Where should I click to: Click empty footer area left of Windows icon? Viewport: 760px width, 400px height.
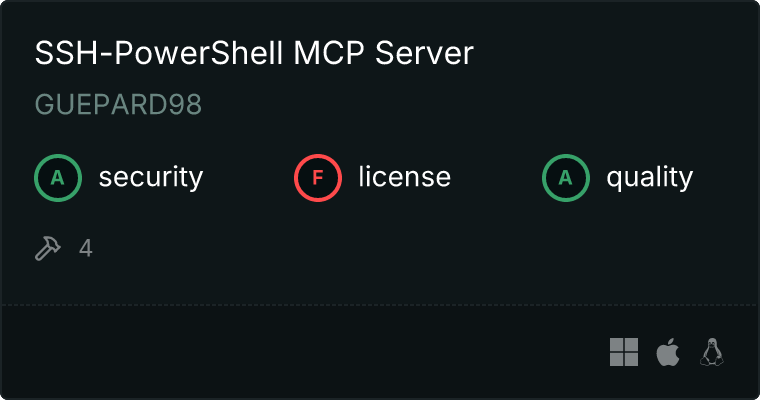(x=305, y=352)
